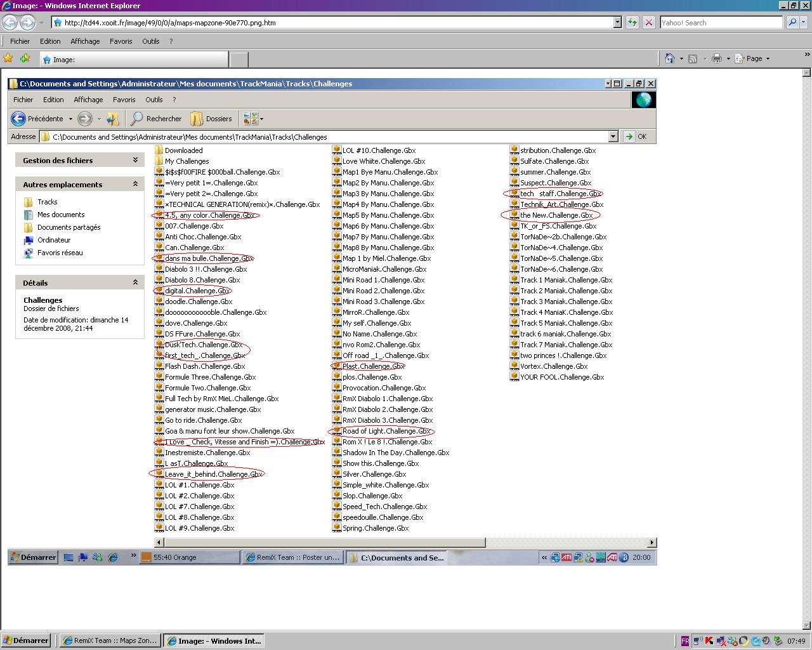The height and width of the screenshot is (650, 812).
Task: Click the Yahoo search magnifier button
Action: (x=792, y=22)
